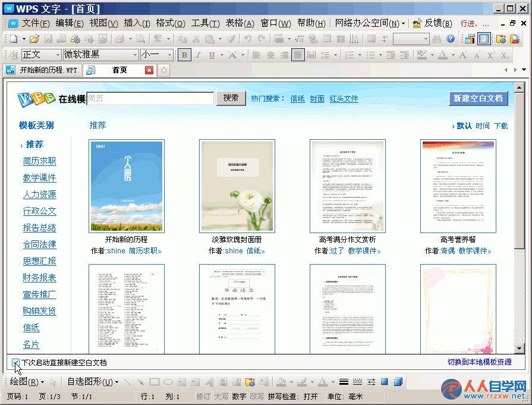Click the Insert Formula square-root icon

tap(299, 39)
